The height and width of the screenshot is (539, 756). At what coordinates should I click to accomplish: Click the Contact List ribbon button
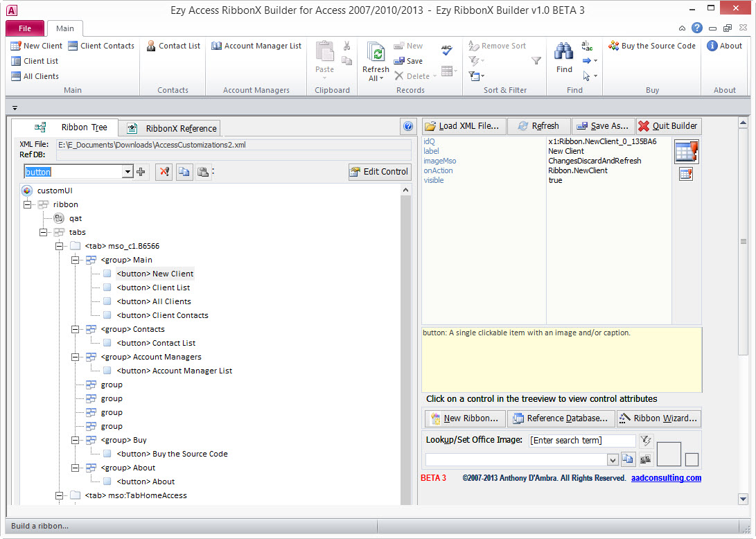pos(173,46)
